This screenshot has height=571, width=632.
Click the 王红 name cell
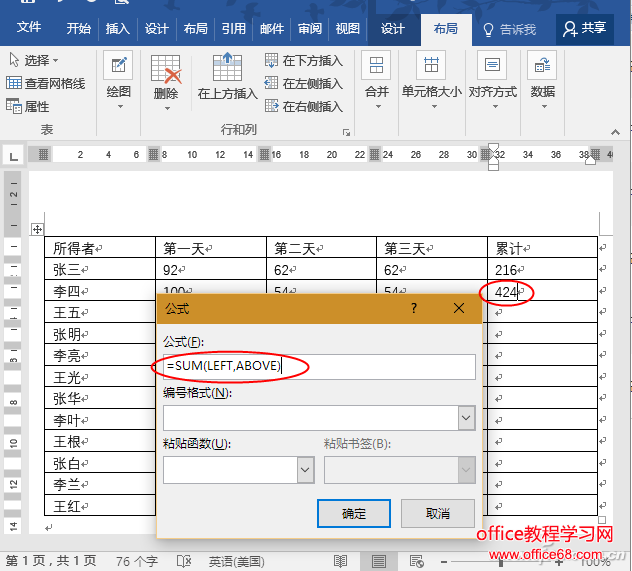pos(100,505)
